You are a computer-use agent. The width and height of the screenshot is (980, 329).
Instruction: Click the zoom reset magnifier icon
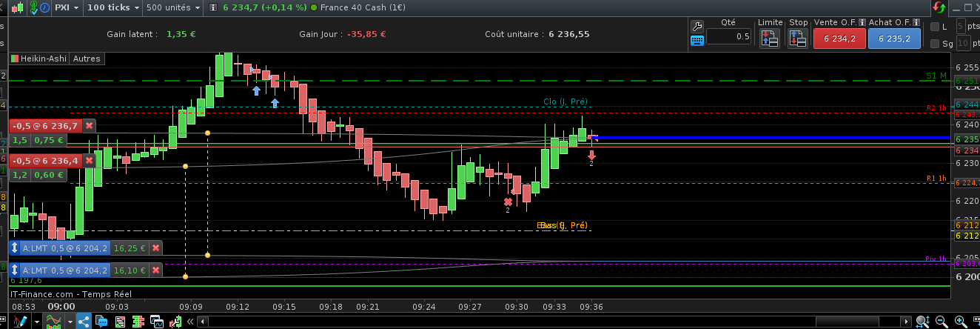(923, 322)
